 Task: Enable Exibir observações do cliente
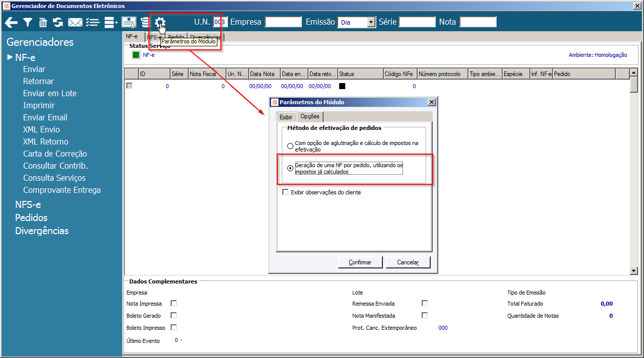[x=285, y=192]
